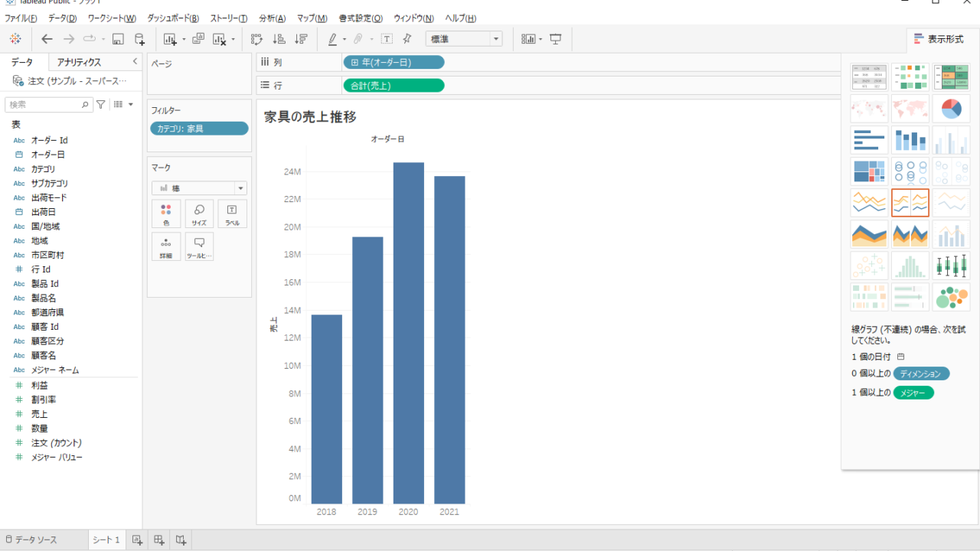Choose the box-and-whisker plot in Show Me

coord(951,266)
